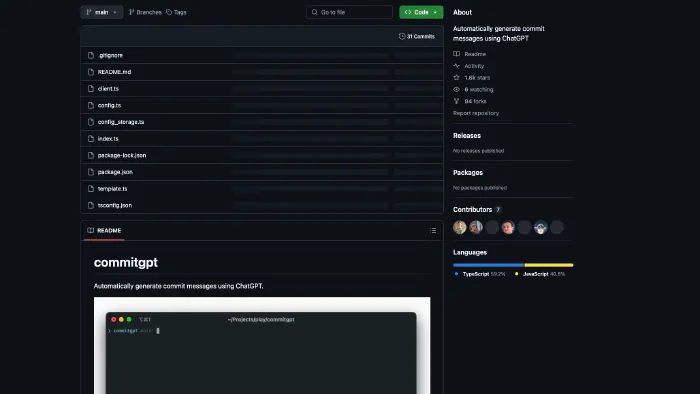700x394 pixels.
Task: Open the Releases heading link
Action: point(467,136)
